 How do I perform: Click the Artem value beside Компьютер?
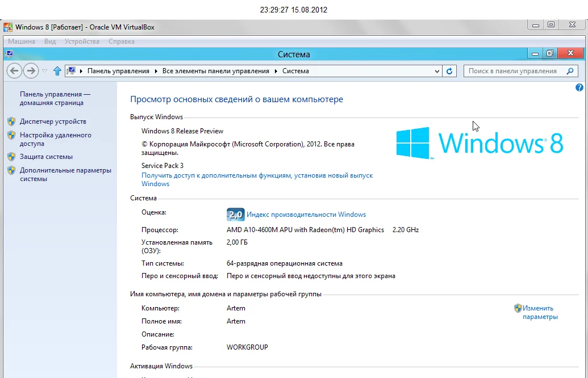tap(236, 308)
